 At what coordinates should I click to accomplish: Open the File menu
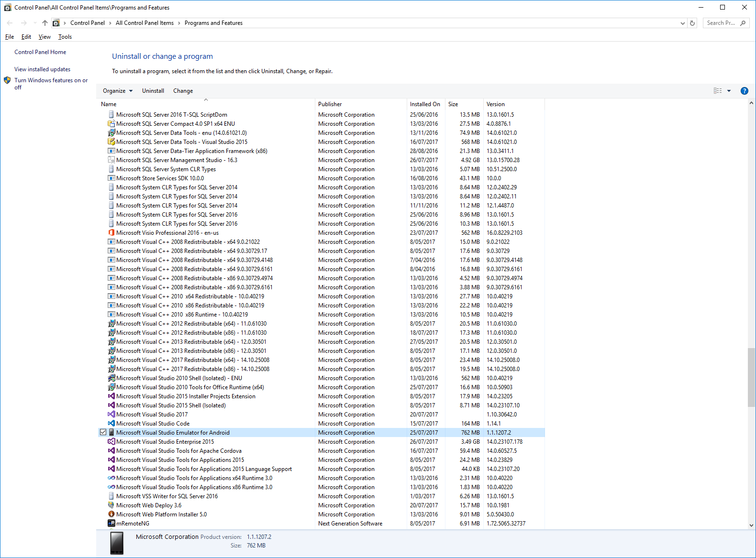pyautogui.click(x=10, y=37)
